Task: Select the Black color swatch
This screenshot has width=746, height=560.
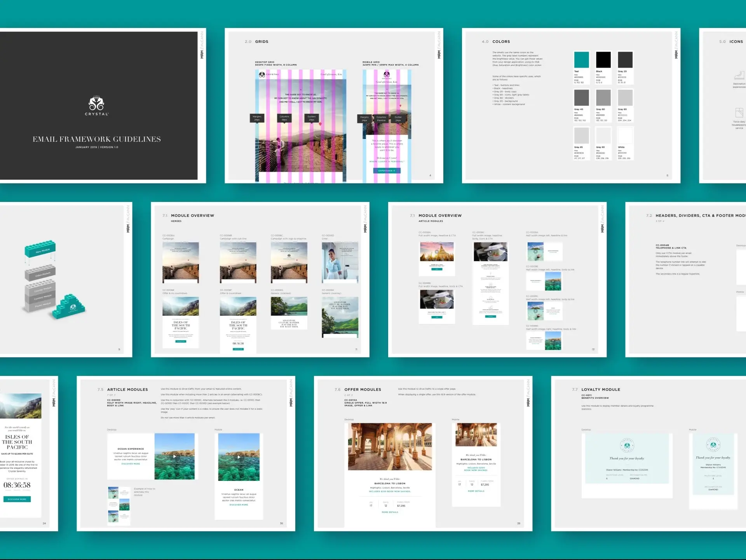Action: [603, 60]
